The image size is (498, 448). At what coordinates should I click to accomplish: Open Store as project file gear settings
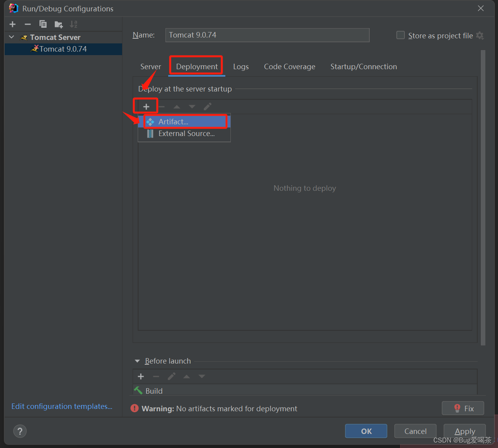coord(480,36)
